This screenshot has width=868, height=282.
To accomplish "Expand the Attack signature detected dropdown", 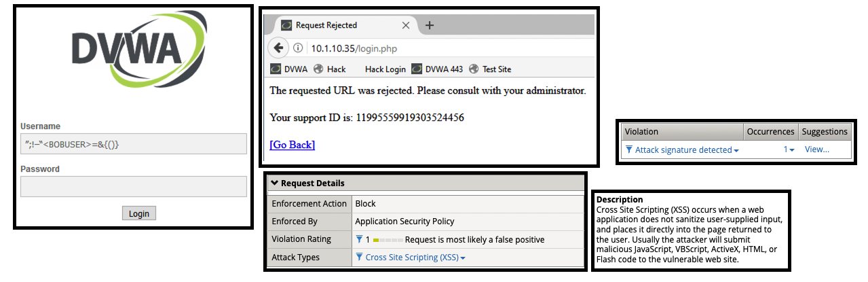I will [736, 150].
